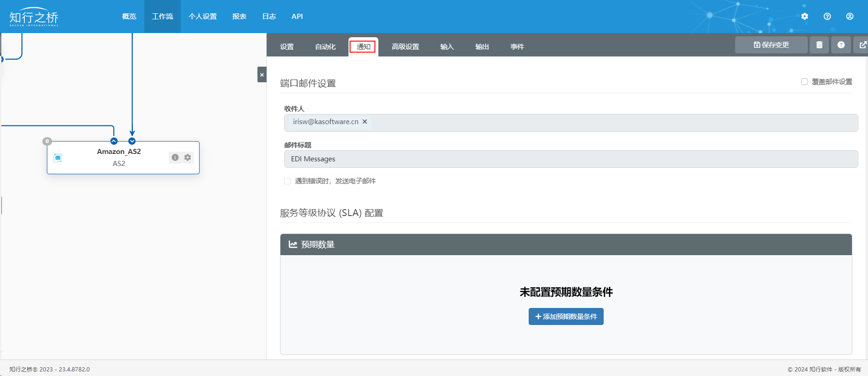Open the user account icon

click(x=850, y=17)
